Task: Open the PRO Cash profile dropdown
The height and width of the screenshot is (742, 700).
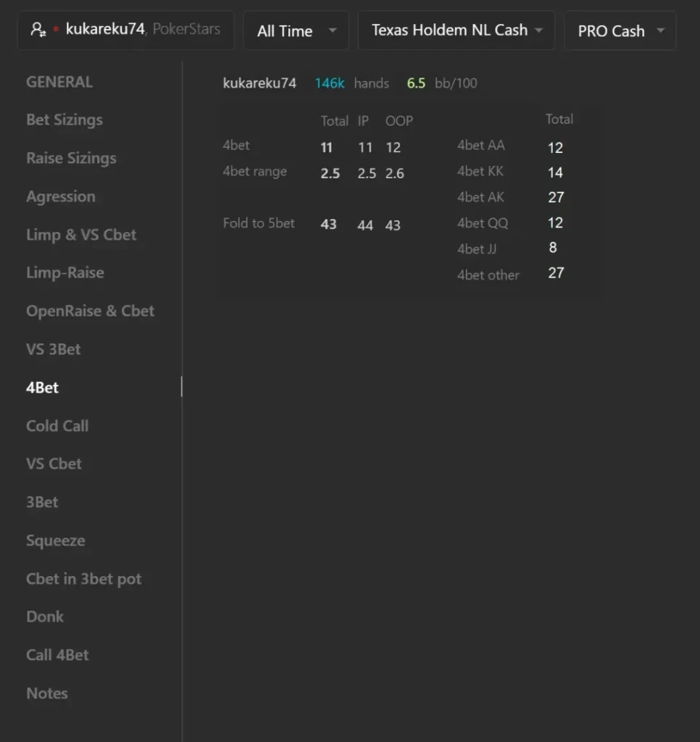Action: pyautogui.click(x=620, y=30)
